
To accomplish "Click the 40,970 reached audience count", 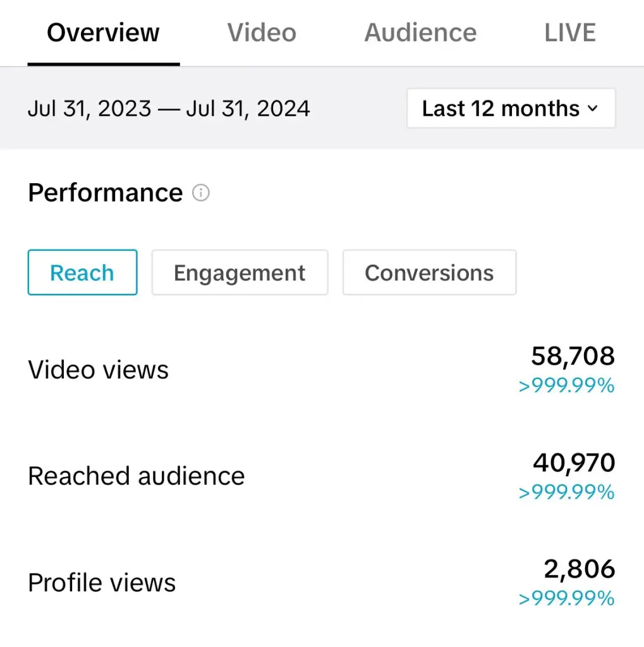I will (x=574, y=463).
